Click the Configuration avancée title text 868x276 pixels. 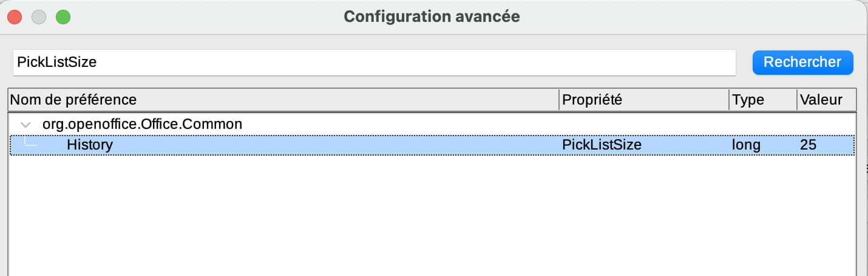point(432,16)
